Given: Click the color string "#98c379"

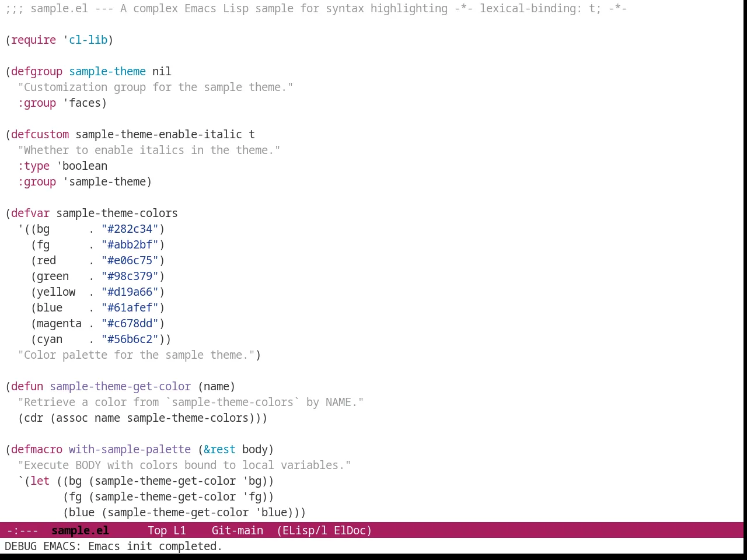Looking at the screenshot, I should (x=130, y=276).
